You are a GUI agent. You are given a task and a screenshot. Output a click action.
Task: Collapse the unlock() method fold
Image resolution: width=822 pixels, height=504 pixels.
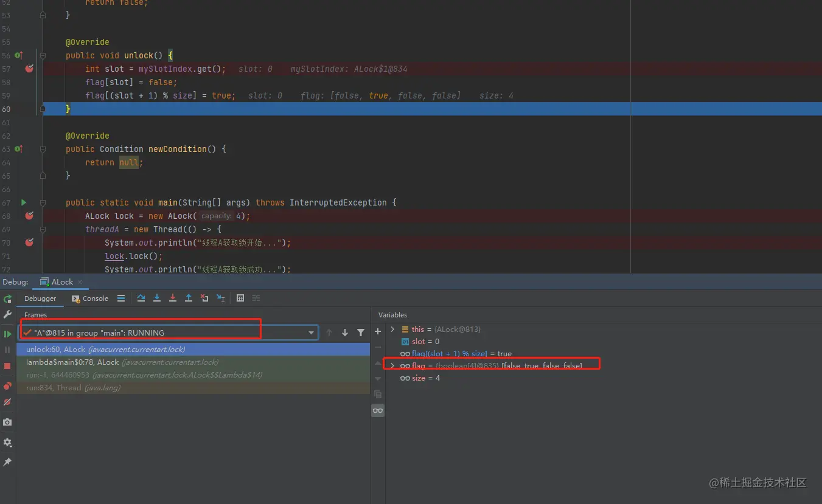tap(43, 55)
